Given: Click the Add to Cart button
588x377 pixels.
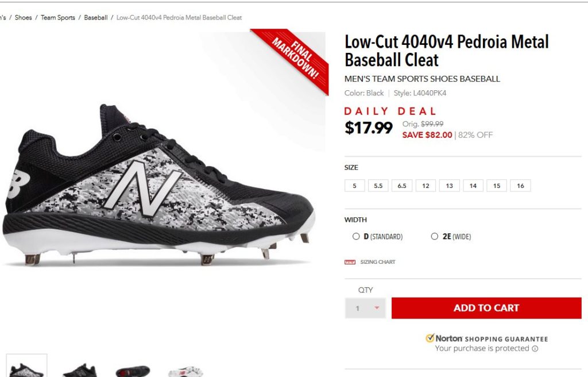Looking at the screenshot, I should [486, 308].
